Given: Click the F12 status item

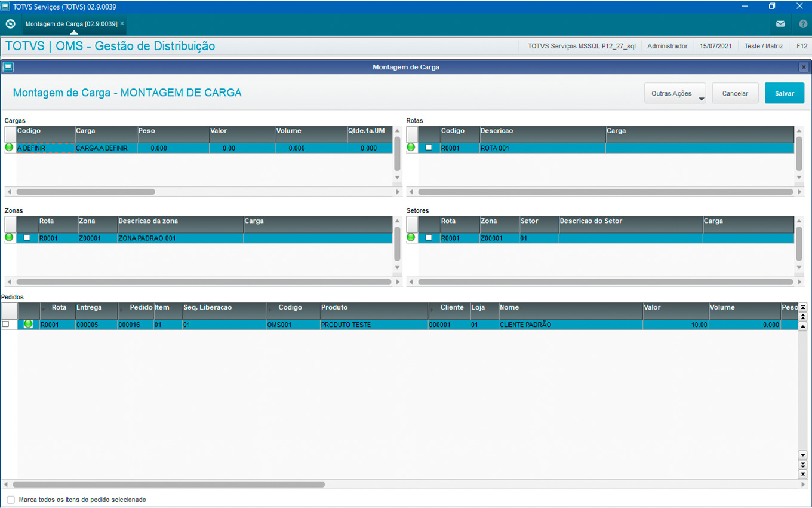Looking at the screenshot, I should tap(802, 46).
